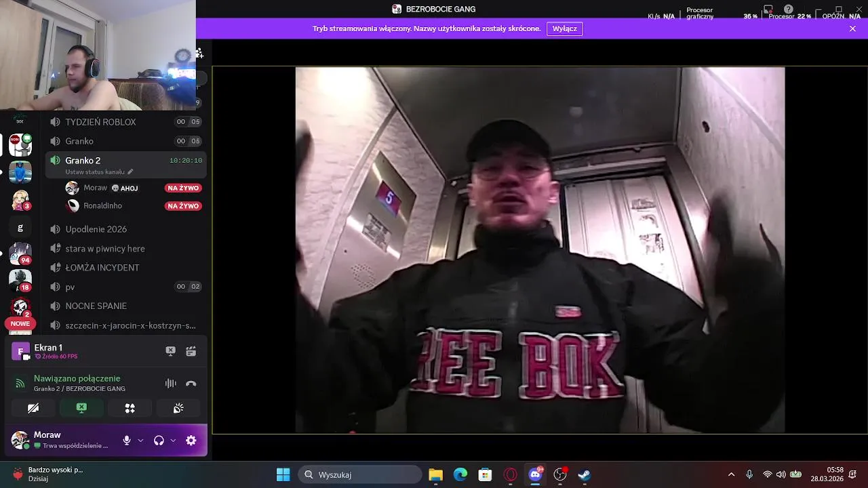Click the Wyłącz streamer mode button

[565, 28]
